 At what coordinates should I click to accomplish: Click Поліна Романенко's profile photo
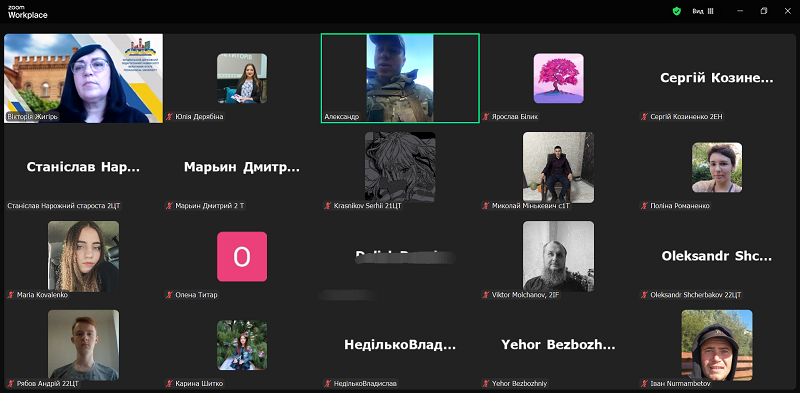717,167
